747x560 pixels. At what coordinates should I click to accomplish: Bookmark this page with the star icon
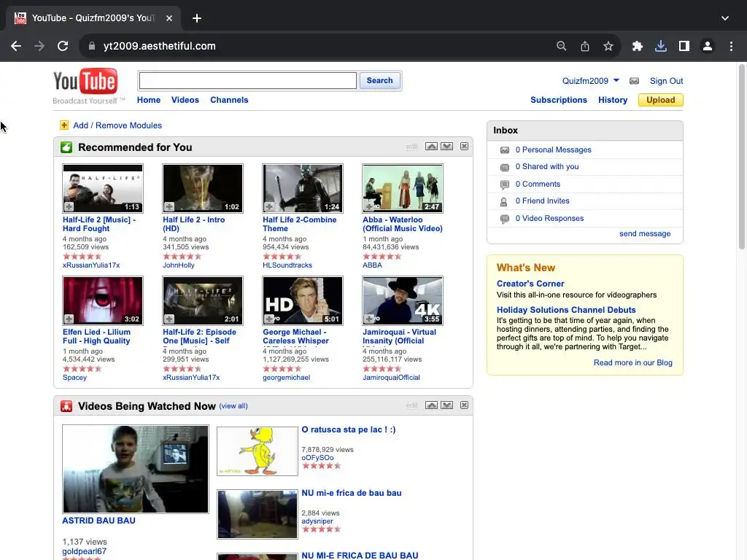608,46
